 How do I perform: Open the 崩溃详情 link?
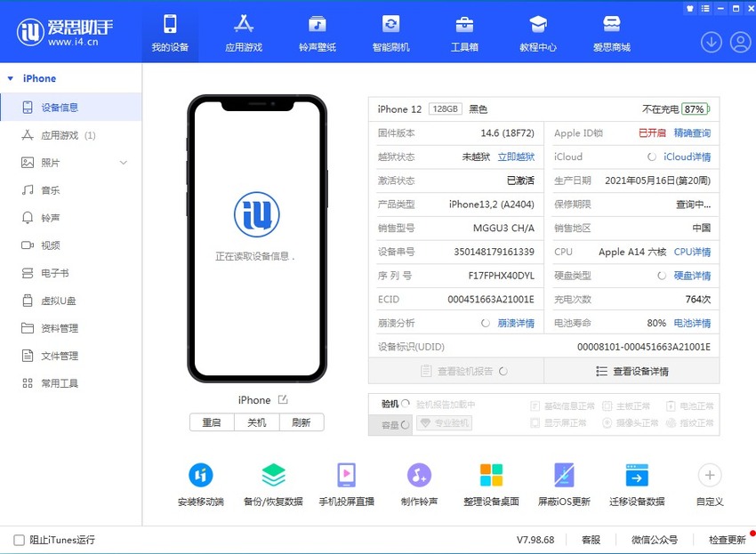(x=516, y=323)
